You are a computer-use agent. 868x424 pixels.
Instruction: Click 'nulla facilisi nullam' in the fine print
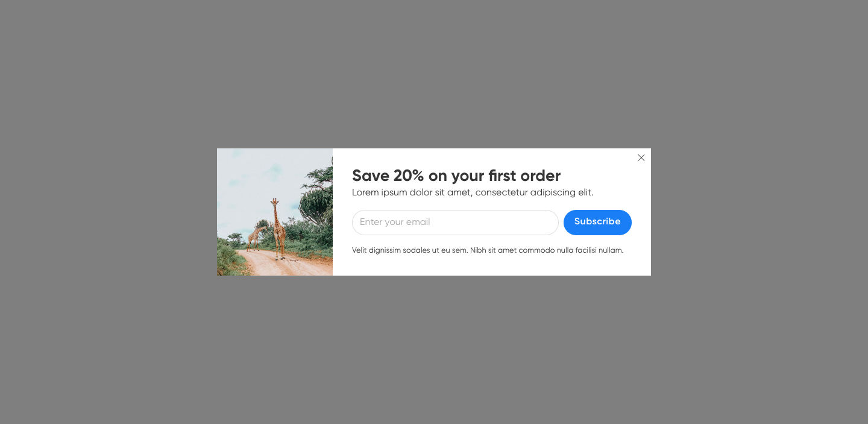[x=590, y=250]
